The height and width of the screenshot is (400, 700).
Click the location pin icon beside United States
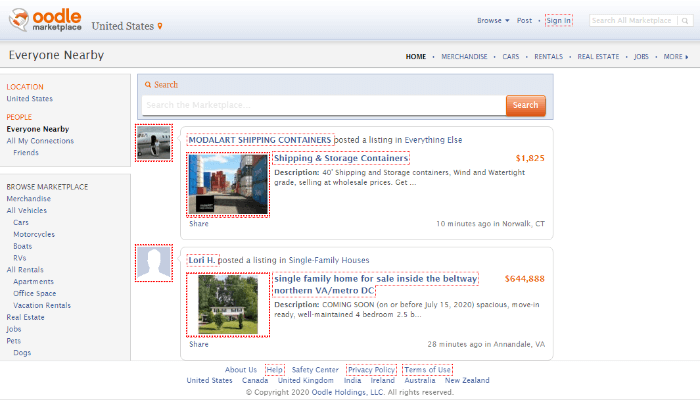point(159,26)
